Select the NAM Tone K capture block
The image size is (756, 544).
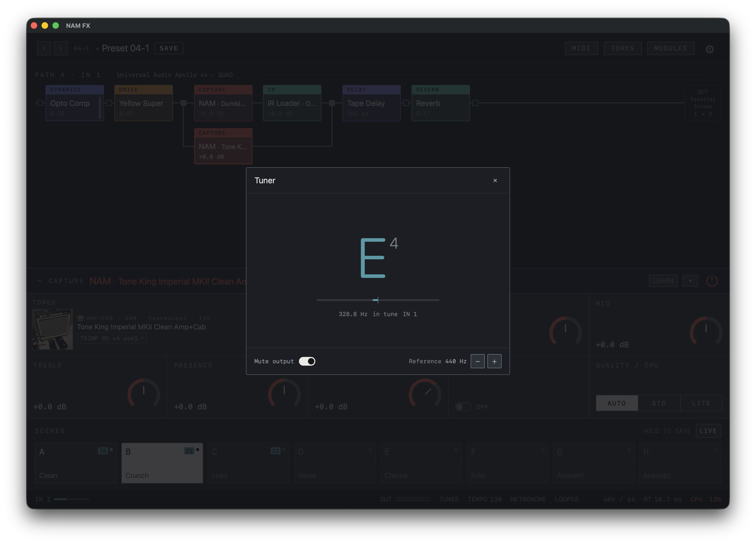coord(223,146)
